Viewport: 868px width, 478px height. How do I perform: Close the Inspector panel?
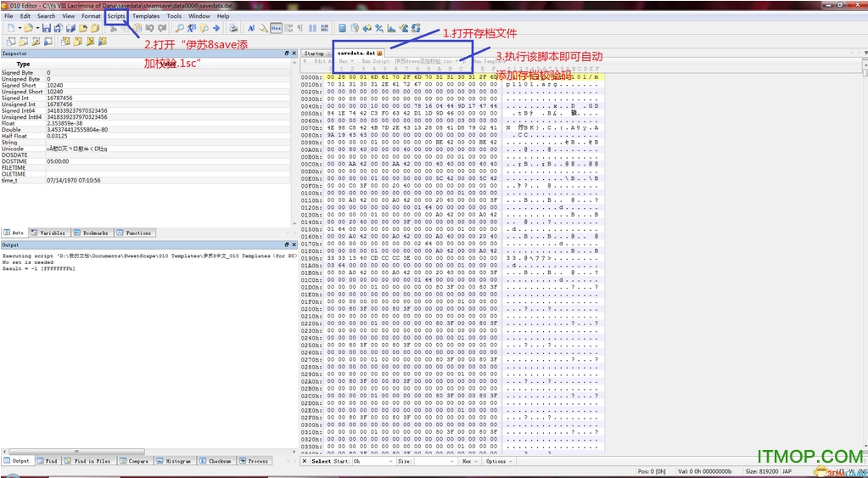[293, 53]
